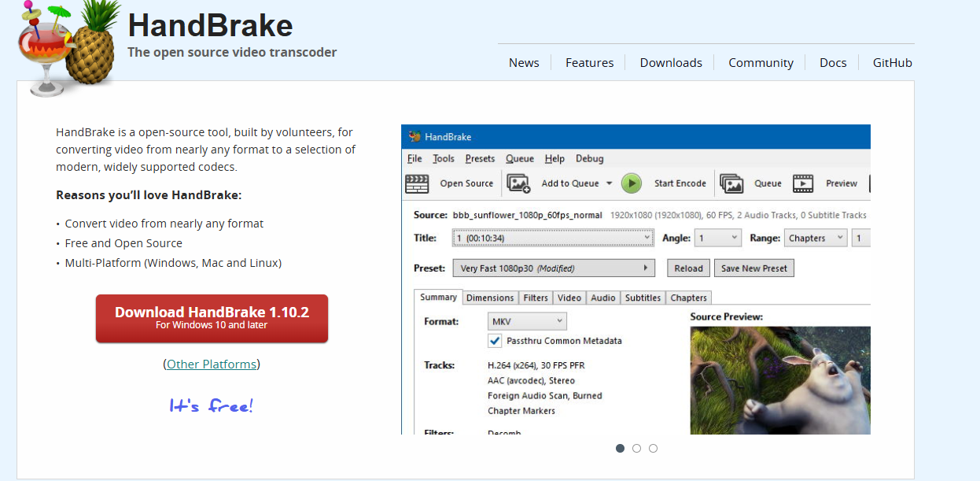Screen dimensions: 980x481
Task: Select the first carousel dot
Action: coord(620,449)
